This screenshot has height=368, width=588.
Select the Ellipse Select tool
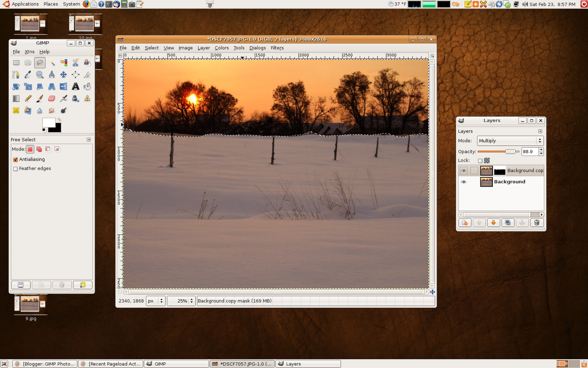[x=28, y=63]
